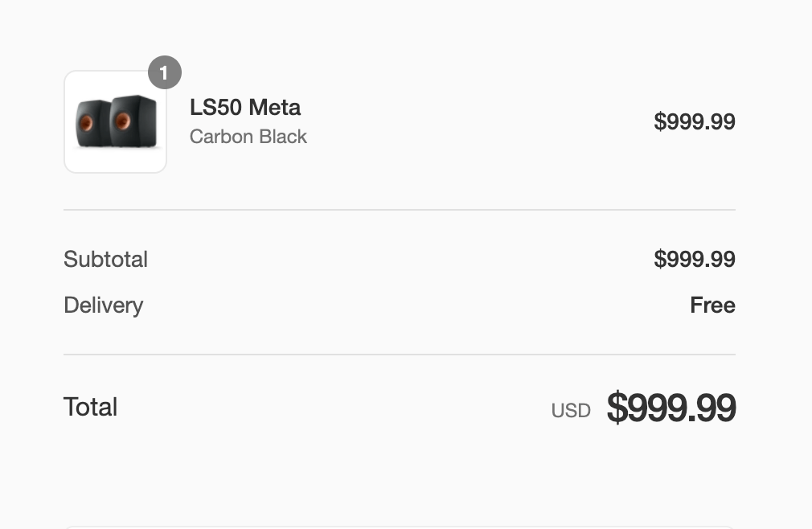Viewport: 812px width, 529px height.
Task: Click the Subtotal amount $999.99
Action: pos(694,259)
